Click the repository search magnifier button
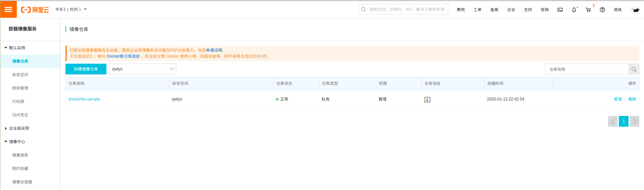 (x=634, y=69)
